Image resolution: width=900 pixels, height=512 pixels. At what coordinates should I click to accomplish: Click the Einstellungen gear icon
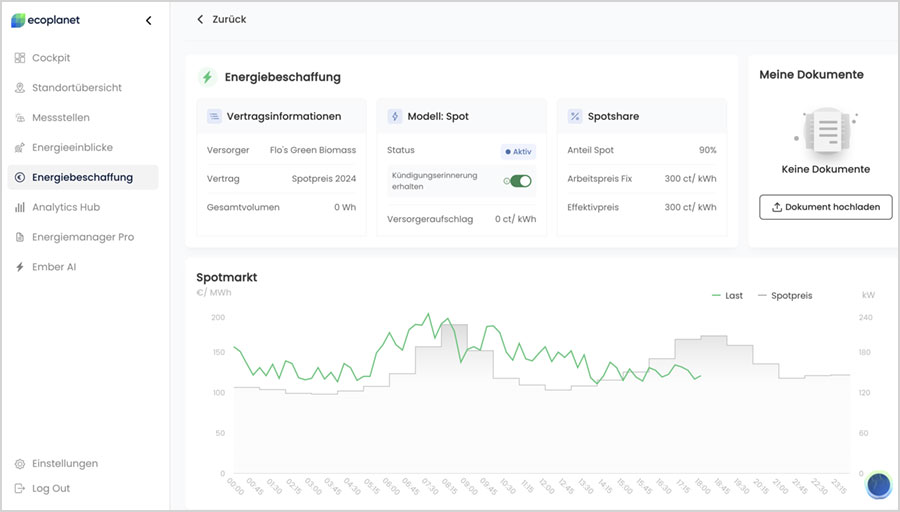pyautogui.click(x=20, y=464)
